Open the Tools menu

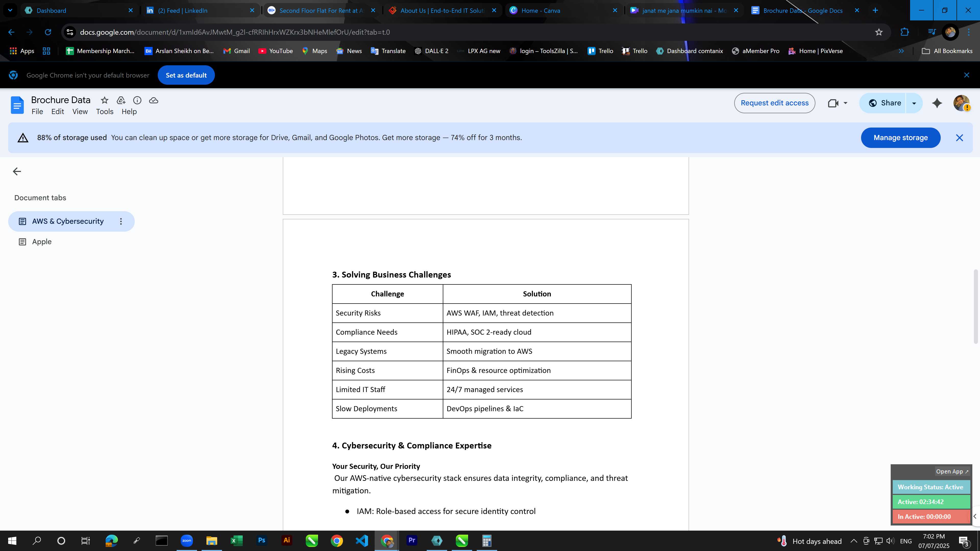click(x=105, y=112)
